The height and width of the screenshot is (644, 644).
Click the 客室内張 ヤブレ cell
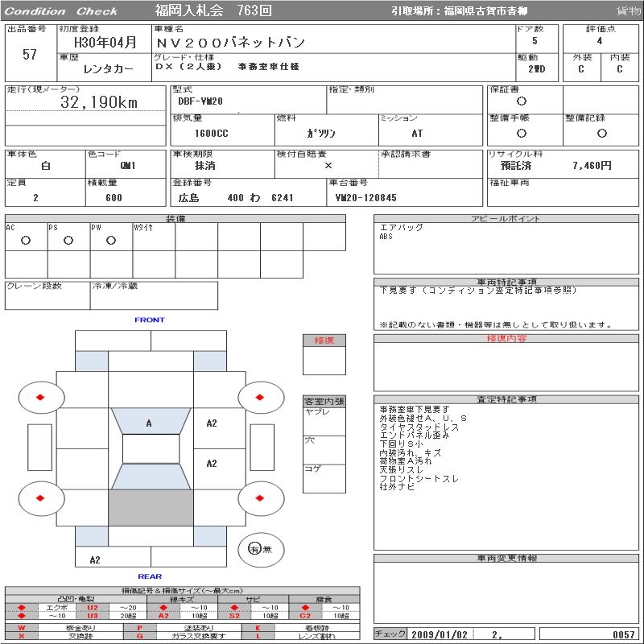[x=324, y=422]
